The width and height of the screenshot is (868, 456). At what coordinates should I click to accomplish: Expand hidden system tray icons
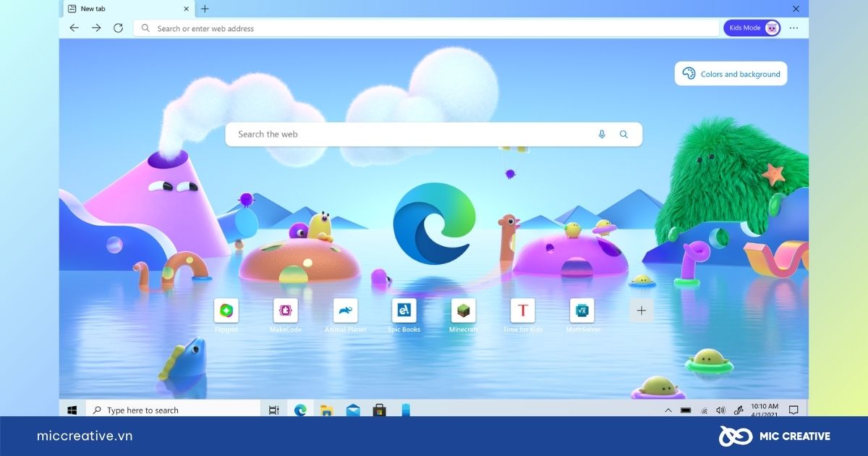click(667, 409)
